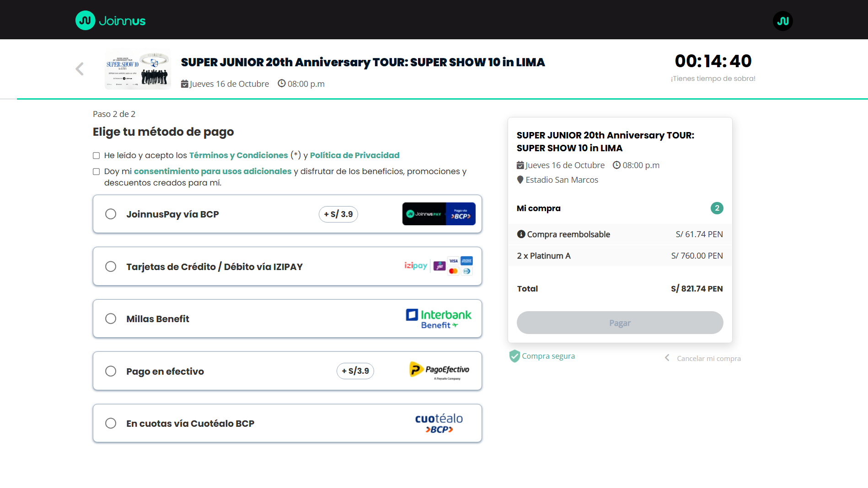
Task: Click the back chevron beside event thumbnail
Action: (x=80, y=69)
